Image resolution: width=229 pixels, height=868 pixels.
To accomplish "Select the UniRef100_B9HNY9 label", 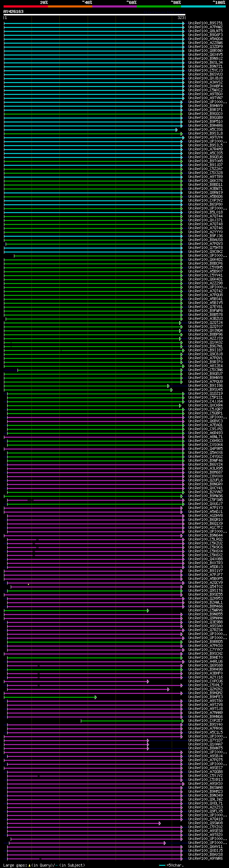I will [205, 106].
